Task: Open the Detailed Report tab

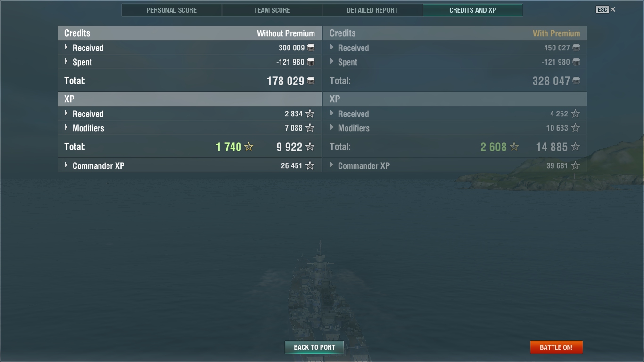Action: coord(372,10)
